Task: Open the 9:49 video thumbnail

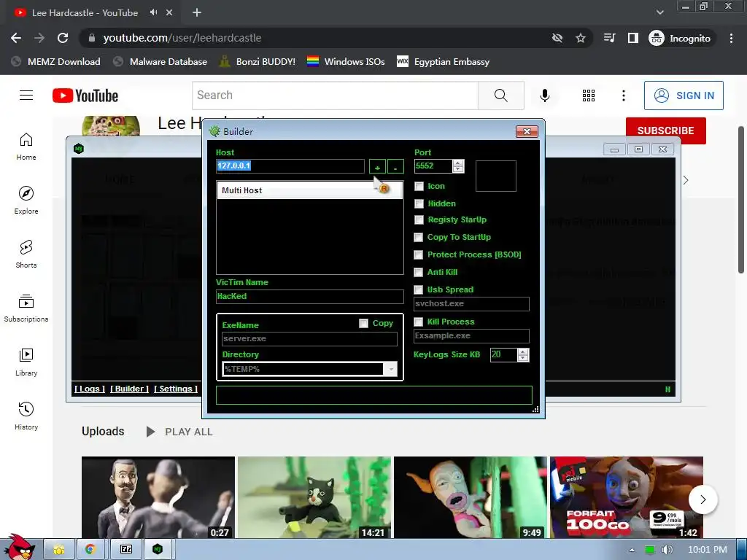Action: 471,497
